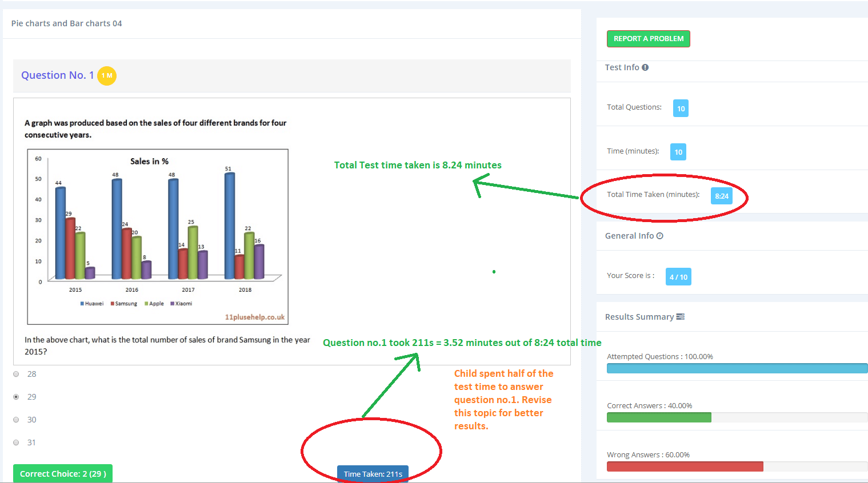Click the 8:24 total time taken badge
This screenshot has width=868, height=483.
(721, 196)
